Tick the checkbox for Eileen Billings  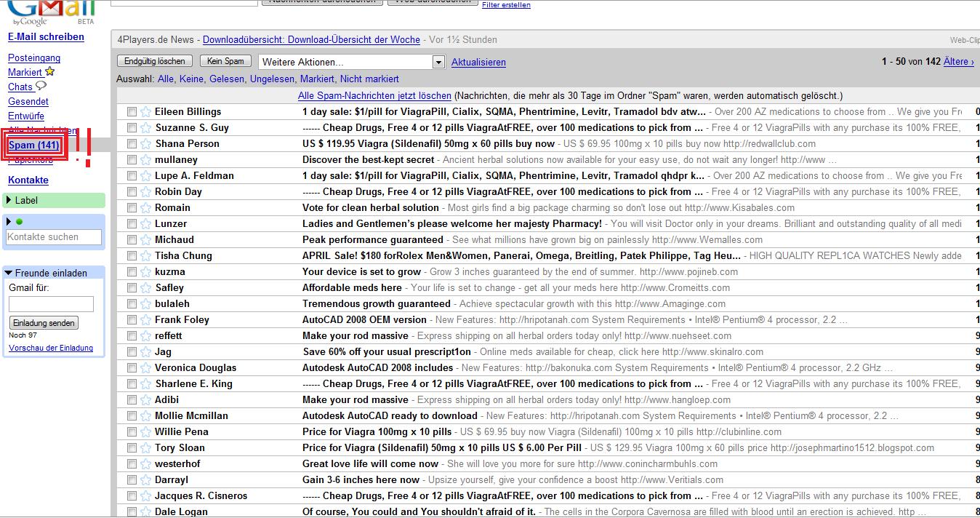(132, 112)
